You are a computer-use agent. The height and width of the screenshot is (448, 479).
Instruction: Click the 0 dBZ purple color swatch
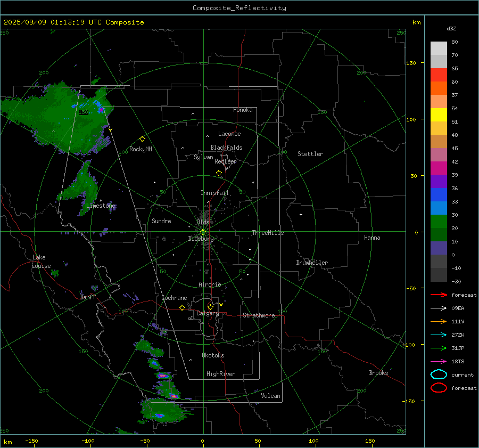click(x=439, y=248)
